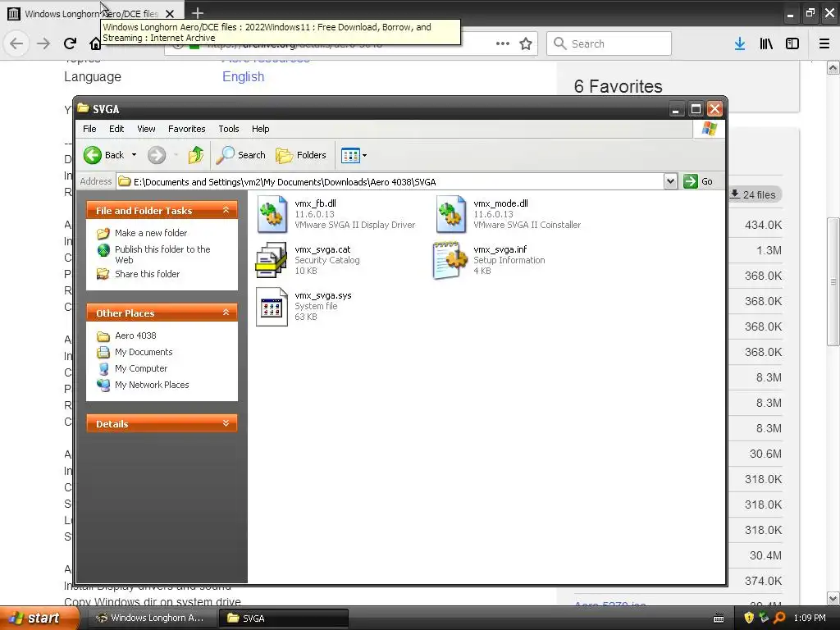The image size is (840, 630).
Task: Click the address path field
Action: 390,181
